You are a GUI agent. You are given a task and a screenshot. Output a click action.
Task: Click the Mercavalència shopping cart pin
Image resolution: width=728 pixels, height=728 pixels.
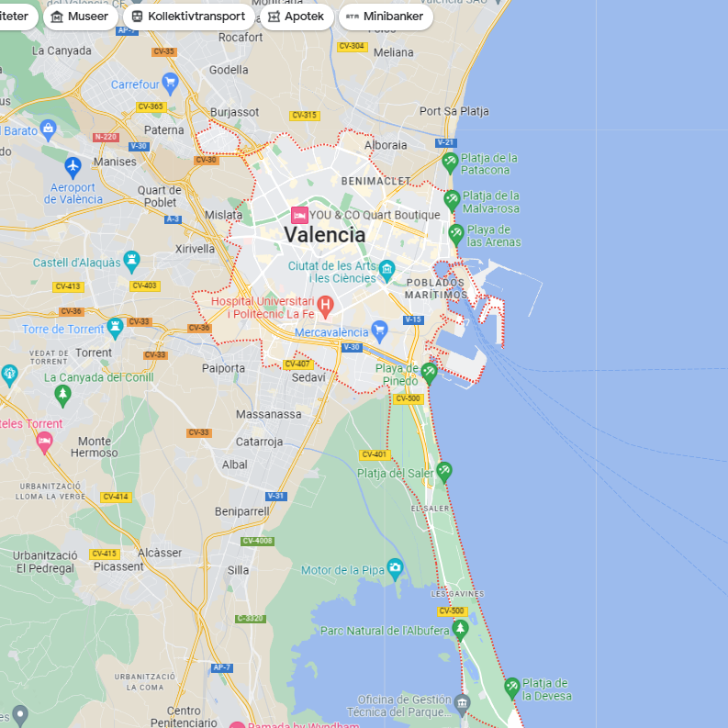380,331
